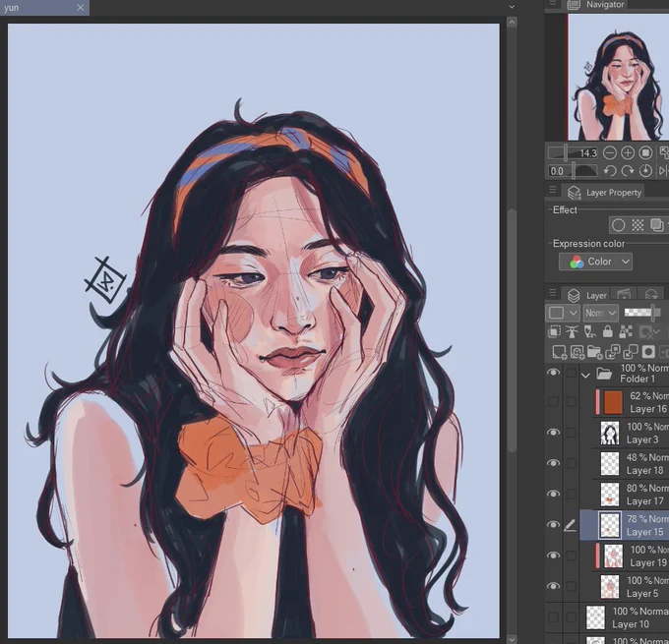Image resolution: width=669 pixels, height=644 pixels.
Task: Hide Layer 18 with its eye
Action: 553,463
